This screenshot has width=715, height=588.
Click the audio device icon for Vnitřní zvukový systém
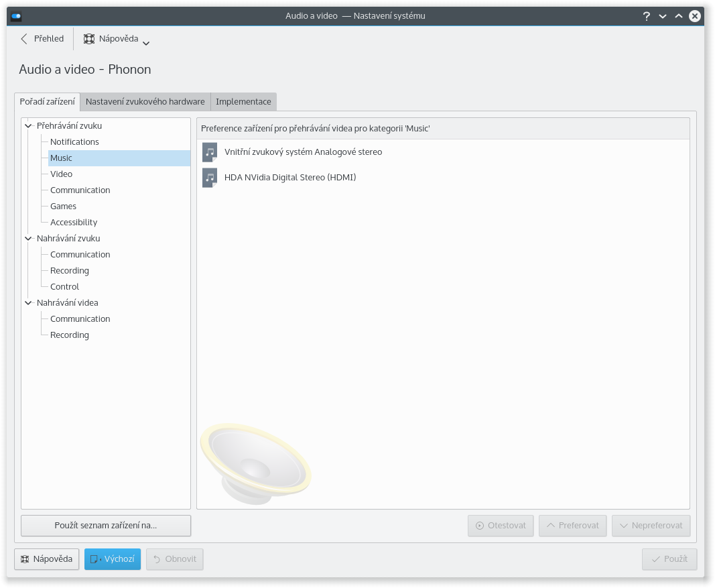point(210,152)
